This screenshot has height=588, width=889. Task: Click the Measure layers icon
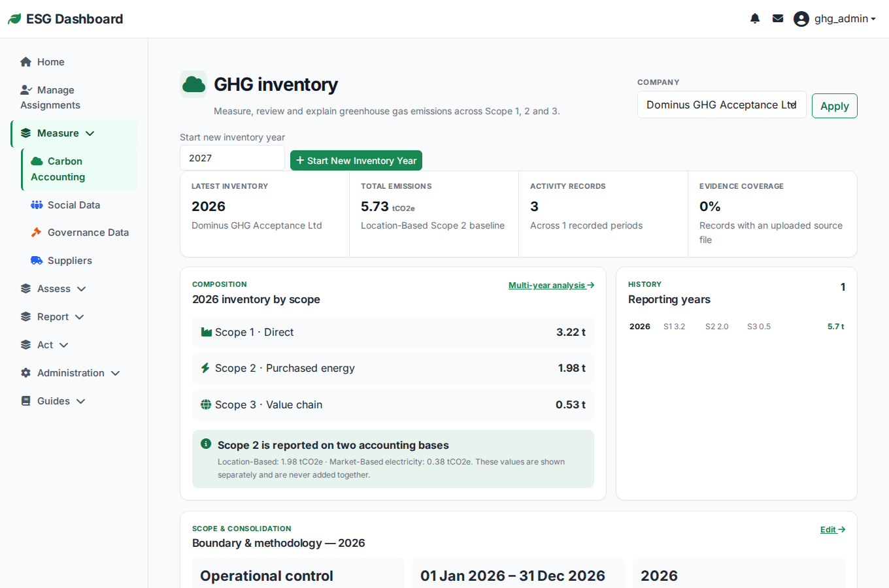click(x=26, y=133)
